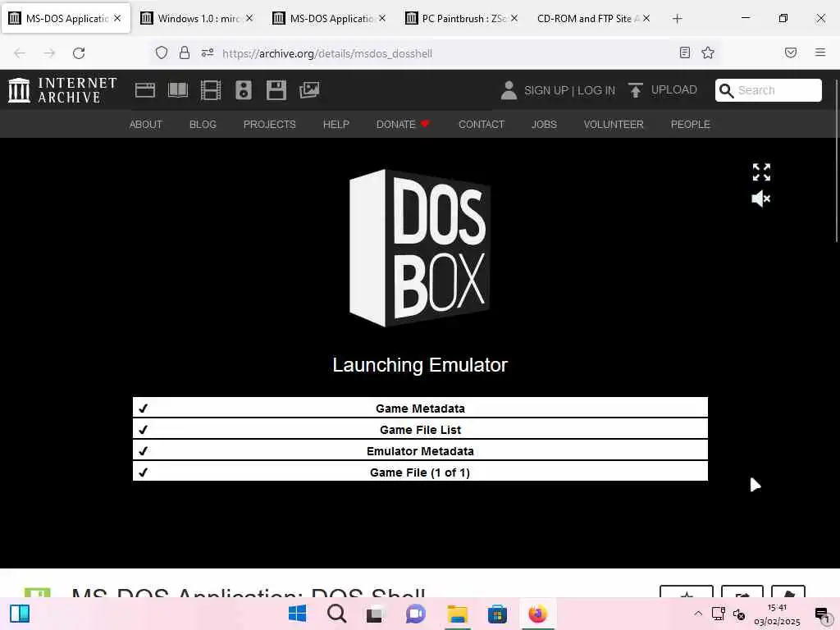Go back to previous page
The height and width of the screenshot is (630, 840).
click(20, 53)
